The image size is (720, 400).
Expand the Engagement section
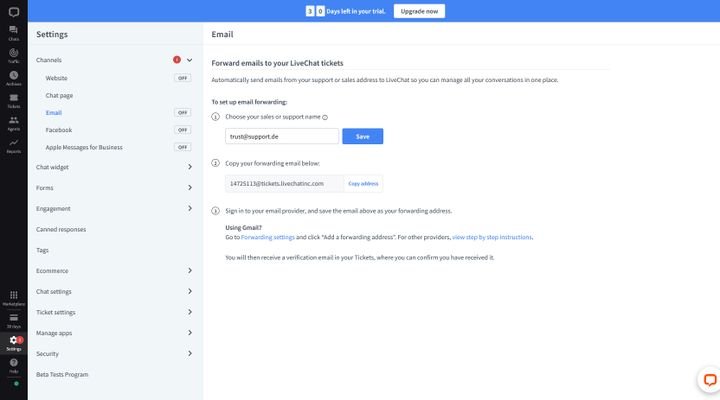190,208
